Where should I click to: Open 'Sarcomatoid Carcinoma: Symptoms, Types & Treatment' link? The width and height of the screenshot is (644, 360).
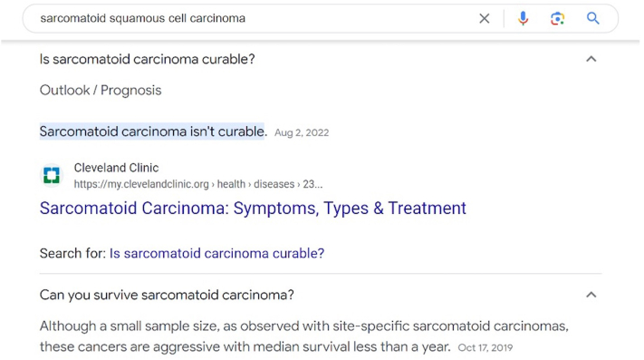[x=253, y=208]
